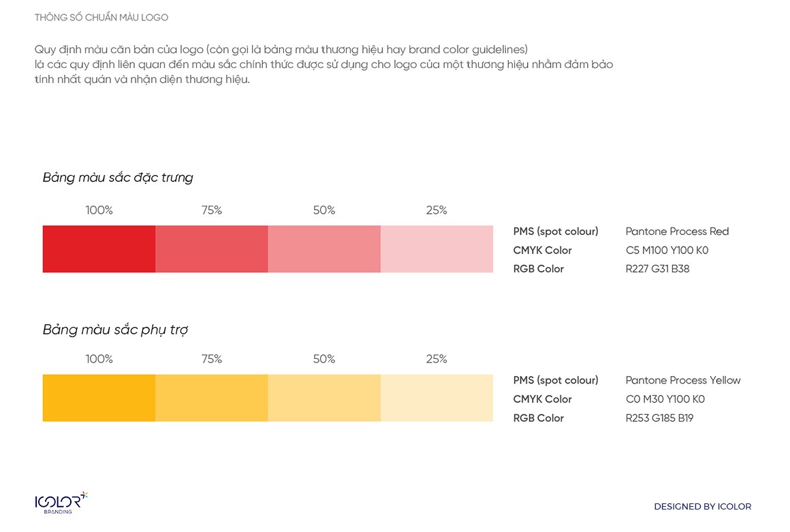The width and height of the screenshot is (790, 532).
Task: Click the "DESIGNED BY ICOLOR" footer text
Action: [x=702, y=507]
